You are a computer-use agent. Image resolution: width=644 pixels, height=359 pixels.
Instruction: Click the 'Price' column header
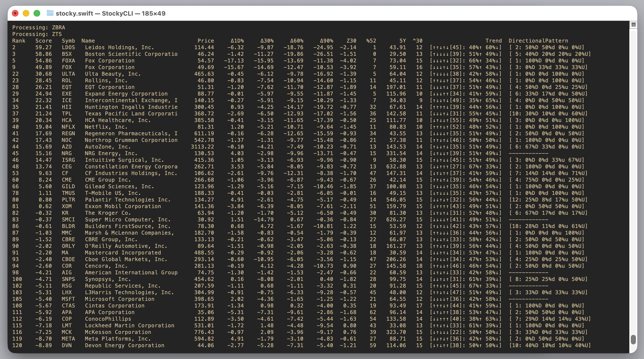tap(206, 41)
